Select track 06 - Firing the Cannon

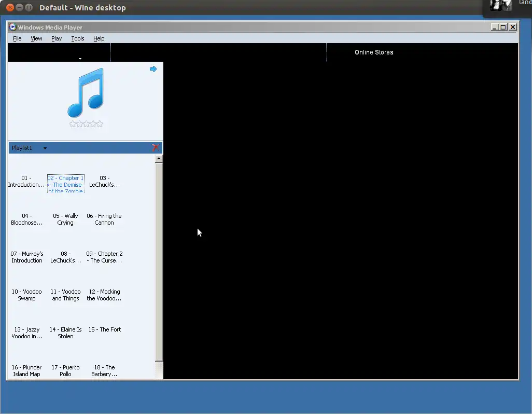pyautogui.click(x=104, y=219)
